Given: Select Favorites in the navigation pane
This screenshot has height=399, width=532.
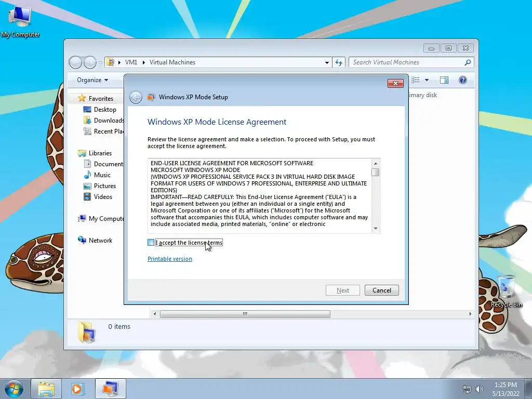Looking at the screenshot, I should coord(101,98).
